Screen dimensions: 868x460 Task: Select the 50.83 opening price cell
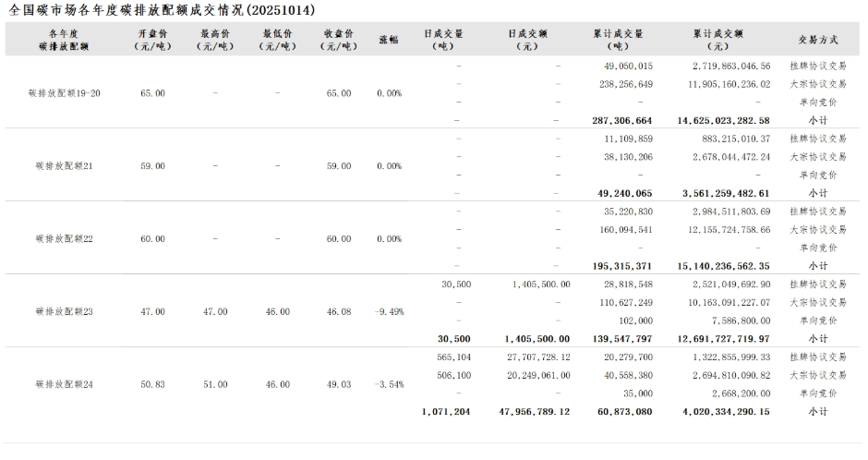coord(152,383)
